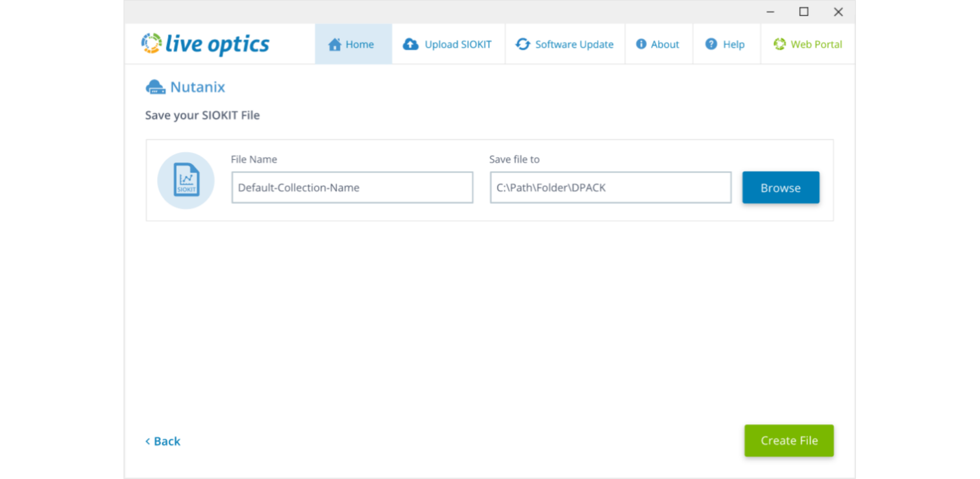The height and width of the screenshot is (479, 980).
Task: Click the Back chevron arrow
Action: pyautogui.click(x=147, y=441)
